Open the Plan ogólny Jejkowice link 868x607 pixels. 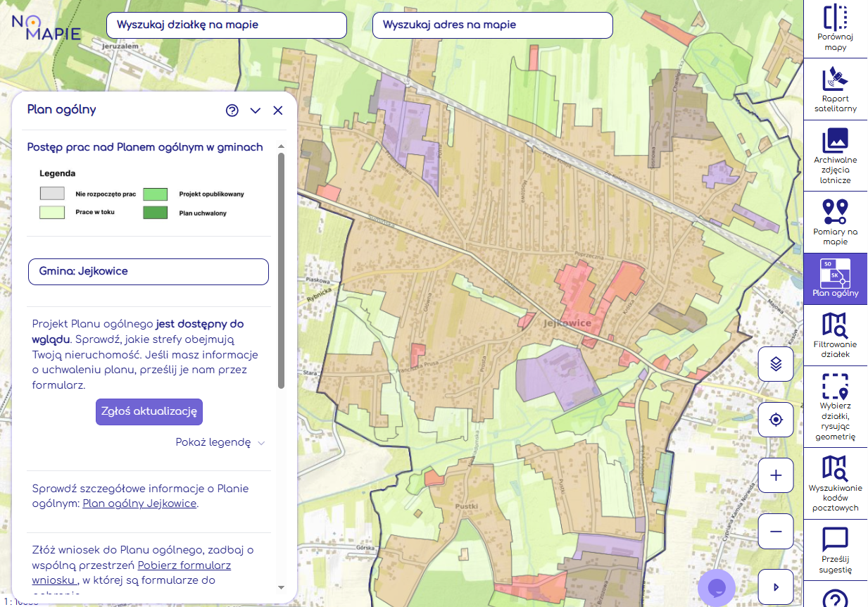click(139, 504)
